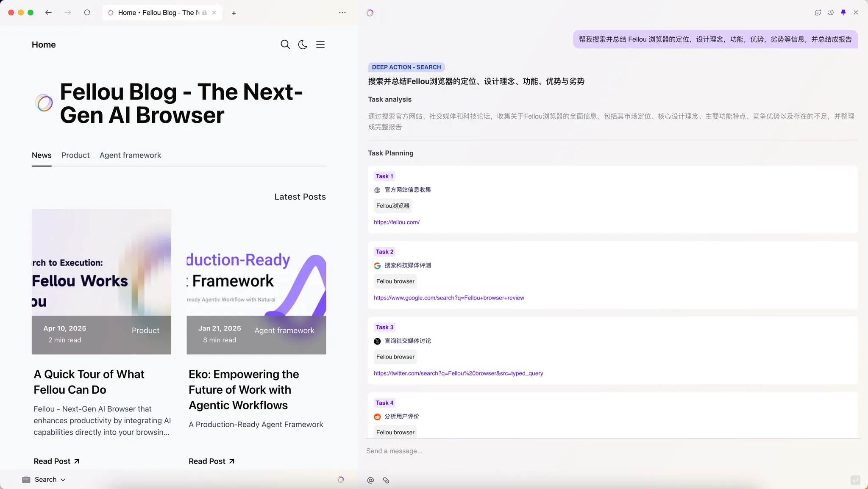Click Read Post for the Eko article
This screenshot has width=868, height=489.
point(211,461)
